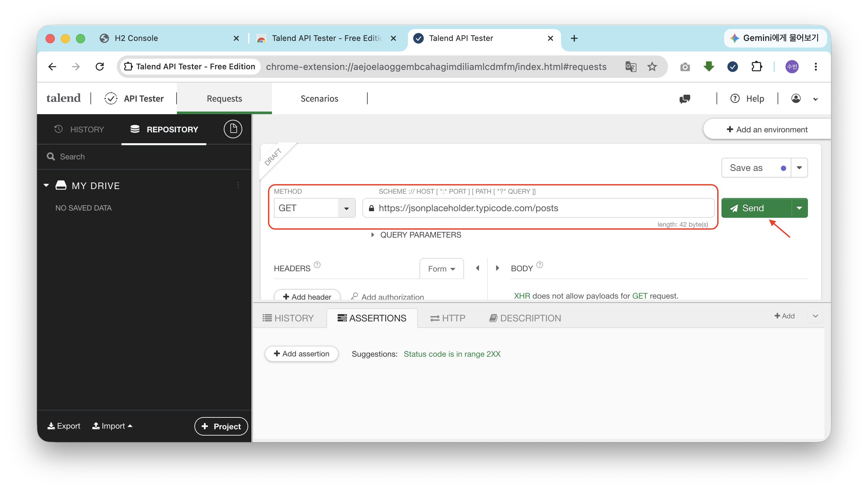Image resolution: width=868 pixels, height=491 pixels.
Task: Switch to Talend API Tester - Free Edition tab
Action: click(x=327, y=39)
